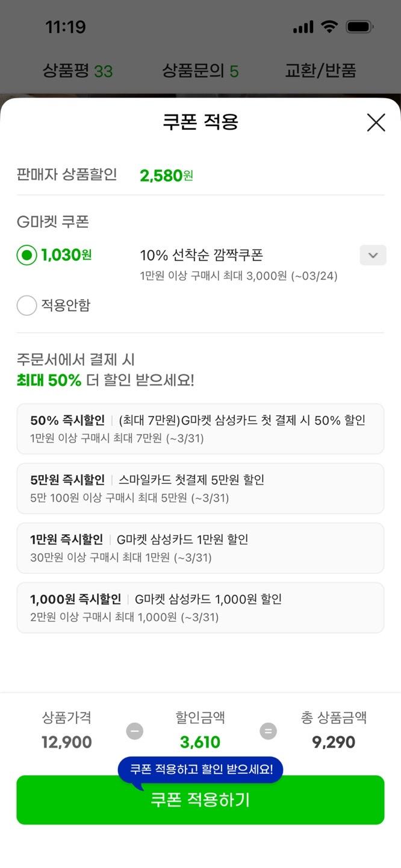Viewport: 401px width, 868px height.
Task: Tap the 2,580원 판매자 상품할인 amount
Action: tap(166, 175)
